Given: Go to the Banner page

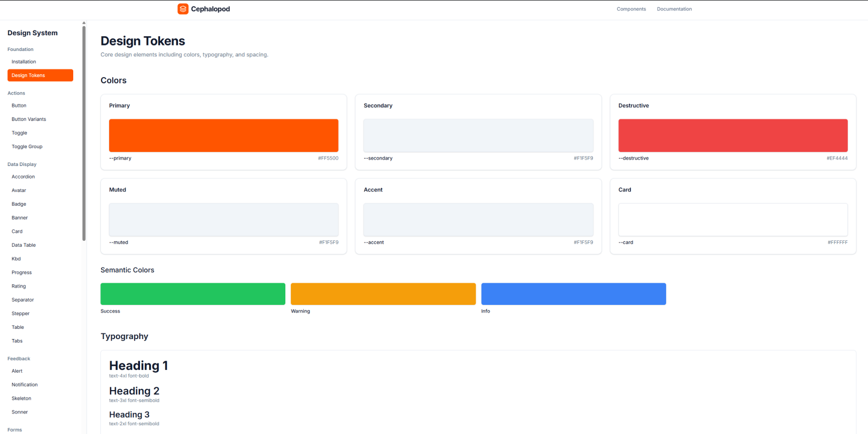Looking at the screenshot, I should [40, 218].
